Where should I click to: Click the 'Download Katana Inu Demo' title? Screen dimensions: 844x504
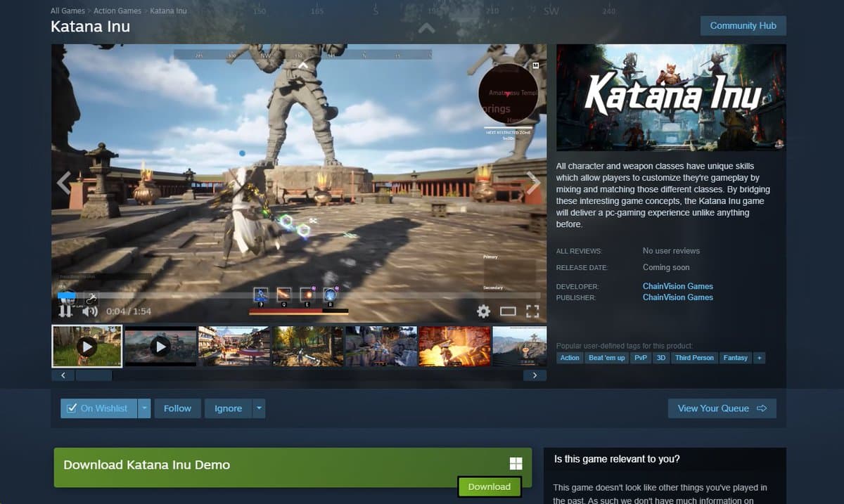[x=147, y=465]
